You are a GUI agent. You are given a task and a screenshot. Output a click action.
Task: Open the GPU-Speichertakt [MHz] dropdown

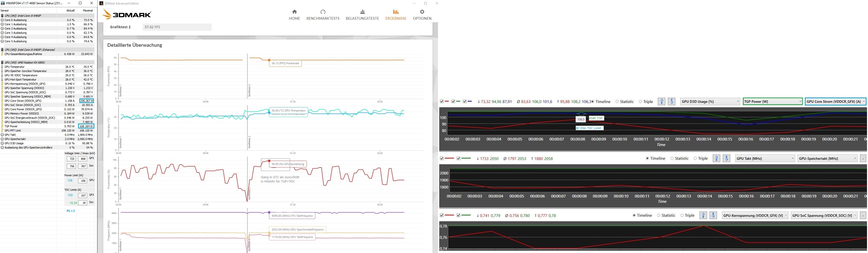click(827, 158)
